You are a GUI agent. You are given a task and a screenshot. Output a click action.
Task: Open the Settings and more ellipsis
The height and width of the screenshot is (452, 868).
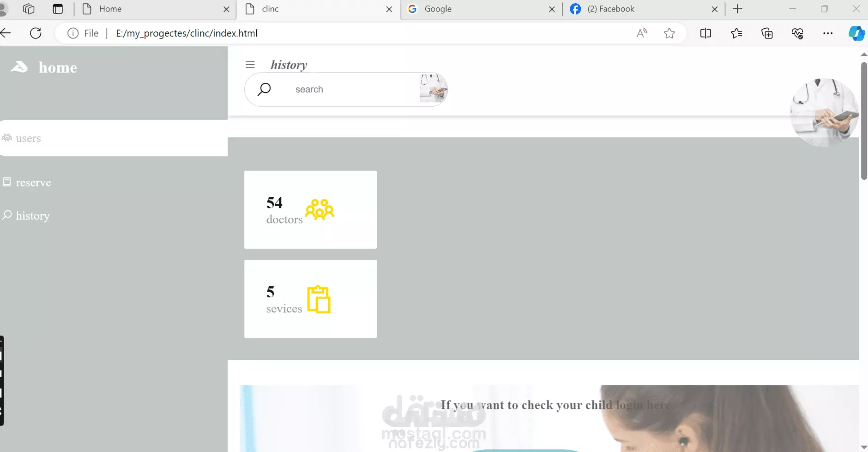click(828, 33)
